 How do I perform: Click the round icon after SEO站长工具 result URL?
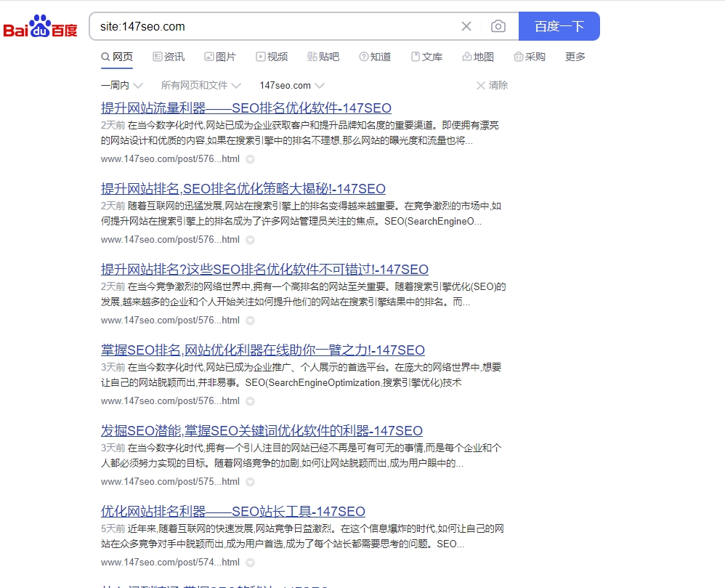coord(250,563)
